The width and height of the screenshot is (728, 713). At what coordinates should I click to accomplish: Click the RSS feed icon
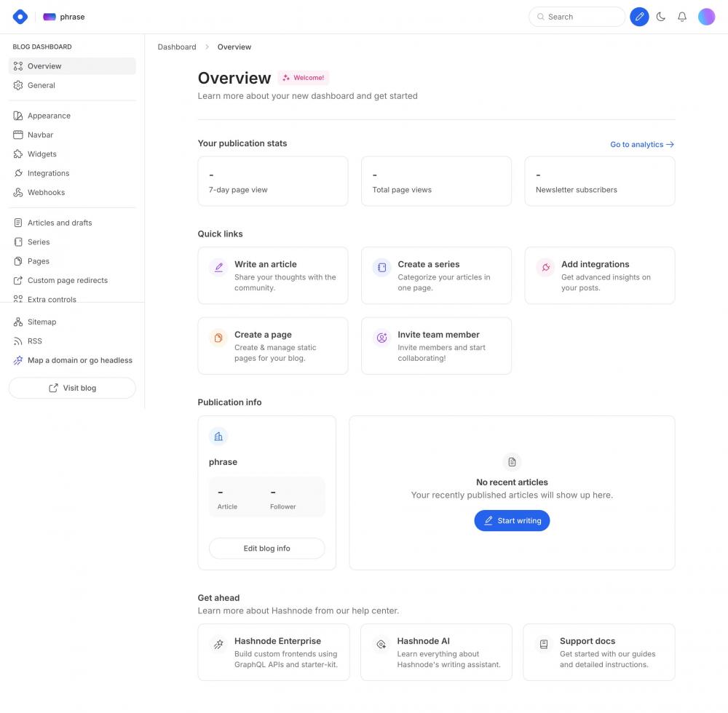point(18,341)
